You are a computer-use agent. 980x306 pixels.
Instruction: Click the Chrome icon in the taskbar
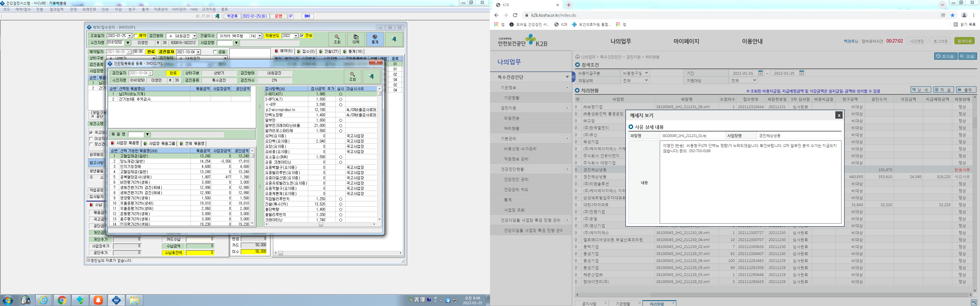[62, 300]
